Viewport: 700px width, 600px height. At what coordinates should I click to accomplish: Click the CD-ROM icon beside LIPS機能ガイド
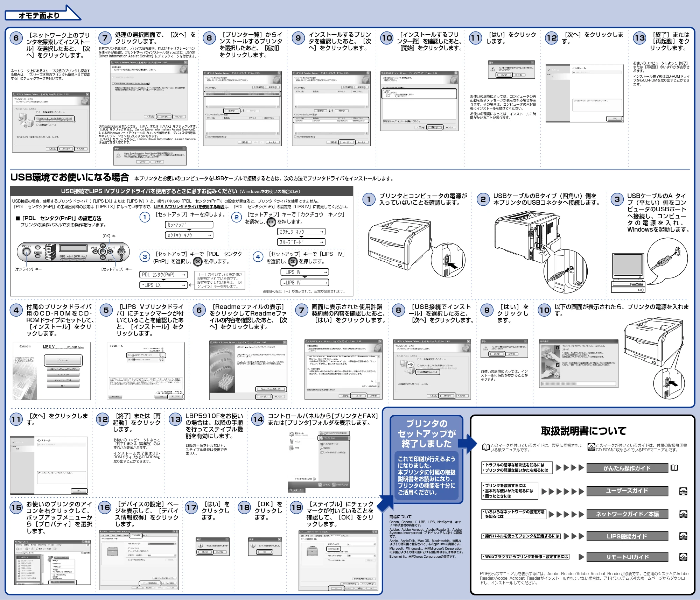(x=683, y=536)
